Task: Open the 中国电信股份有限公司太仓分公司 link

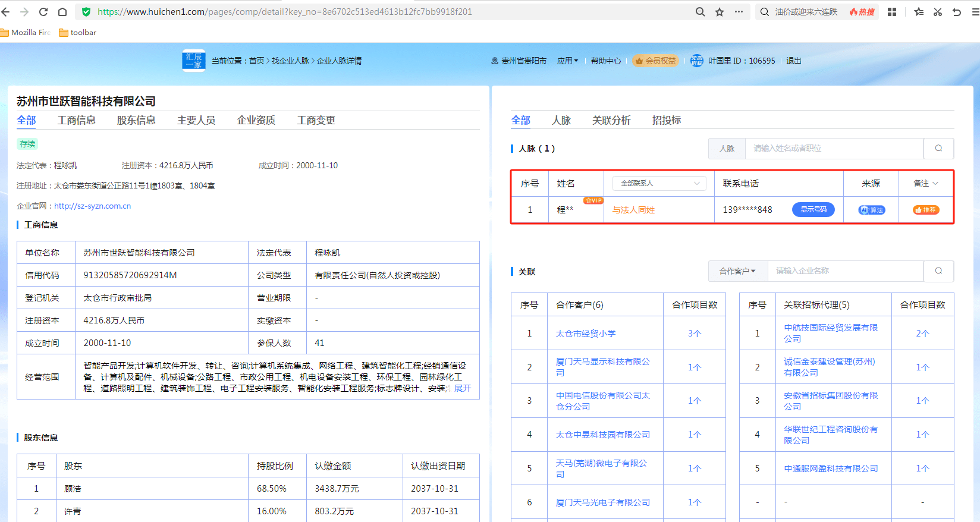Action: 603,401
